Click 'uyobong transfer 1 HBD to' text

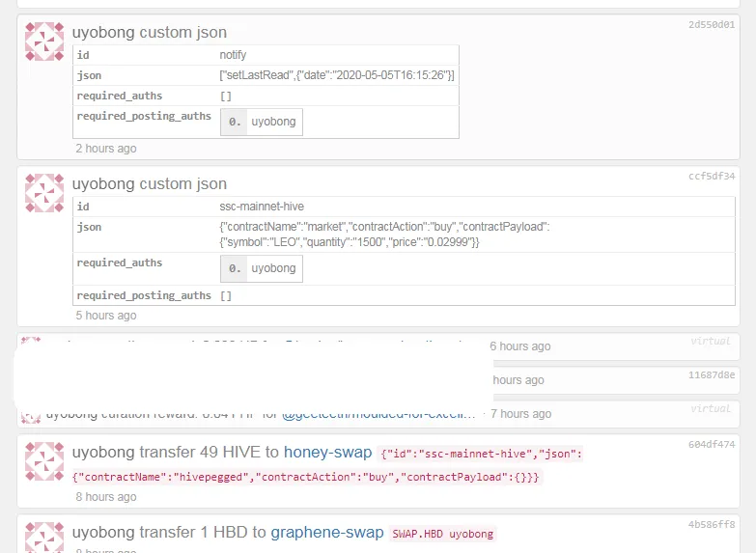click(169, 533)
